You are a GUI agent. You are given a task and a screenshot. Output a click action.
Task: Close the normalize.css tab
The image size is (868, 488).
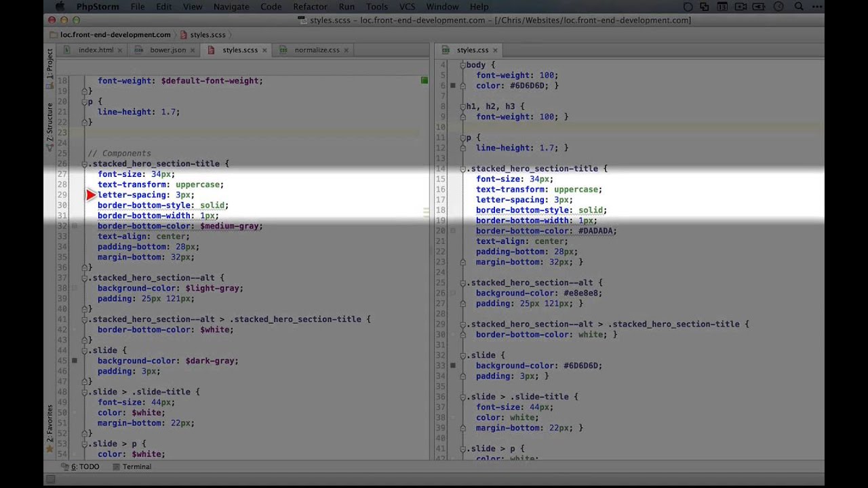pyautogui.click(x=347, y=50)
